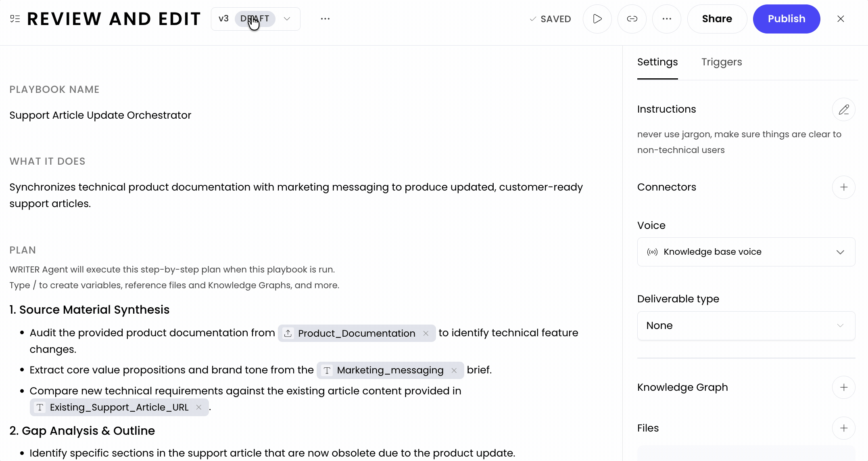The image size is (868, 461).
Task: Open the Deliverable type dropdown
Action: click(746, 326)
